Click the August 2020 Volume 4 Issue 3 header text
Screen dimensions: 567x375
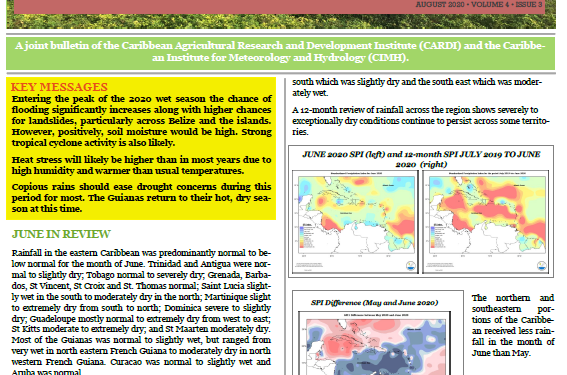(x=478, y=5)
